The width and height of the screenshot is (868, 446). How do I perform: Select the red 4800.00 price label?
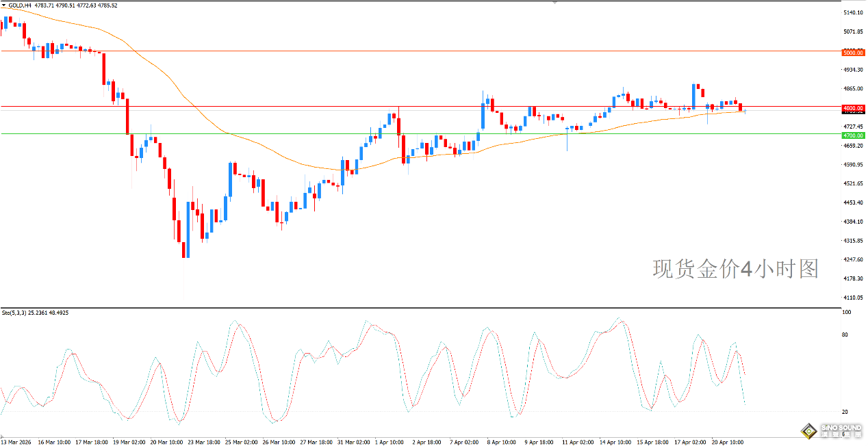[853, 108]
